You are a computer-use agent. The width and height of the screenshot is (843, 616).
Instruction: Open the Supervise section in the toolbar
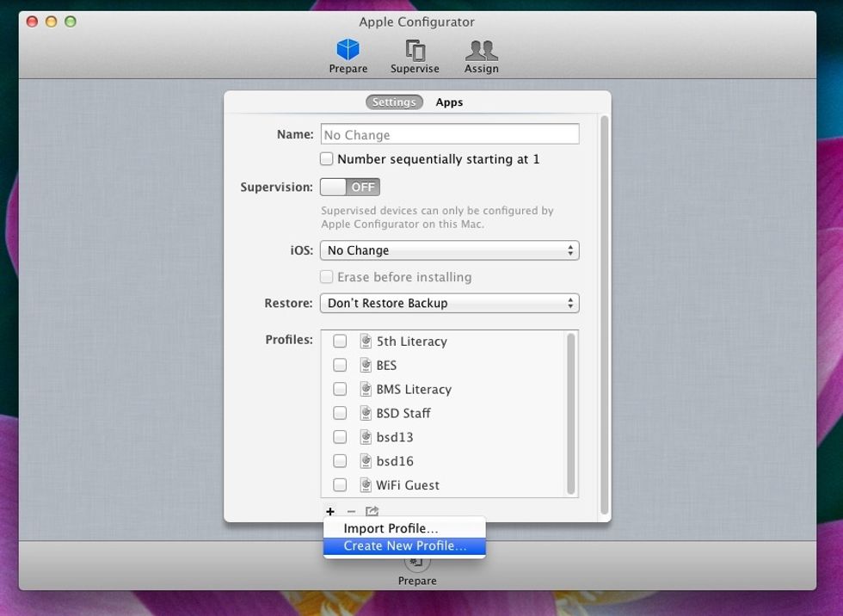click(415, 56)
